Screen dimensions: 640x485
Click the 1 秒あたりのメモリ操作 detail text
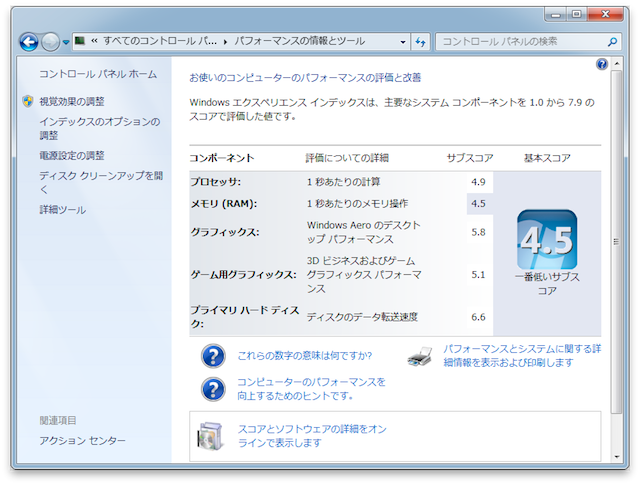coord(357,204)
